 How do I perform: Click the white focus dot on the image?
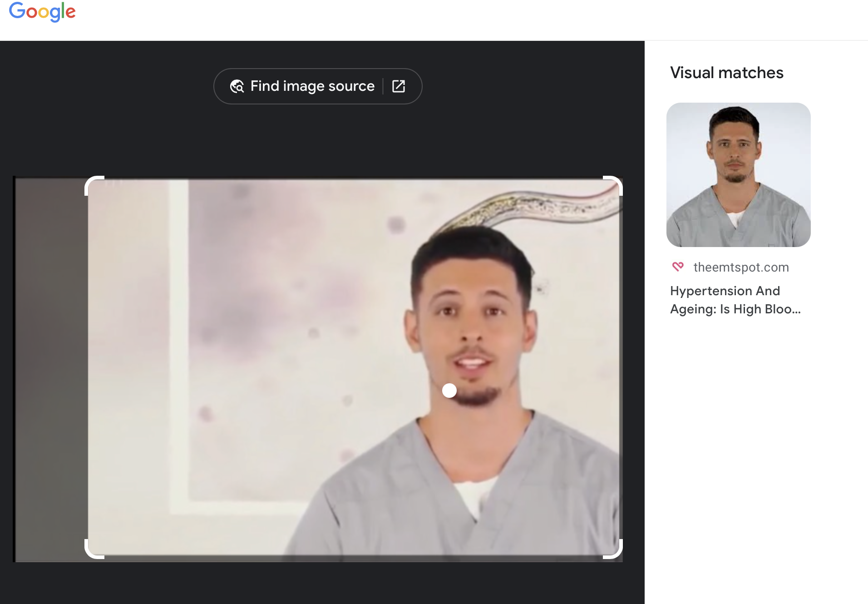(x=449, y=391)
